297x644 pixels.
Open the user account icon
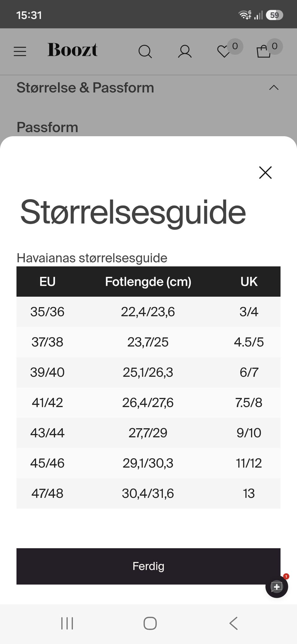pyautogui.click(x=185, y=51)
